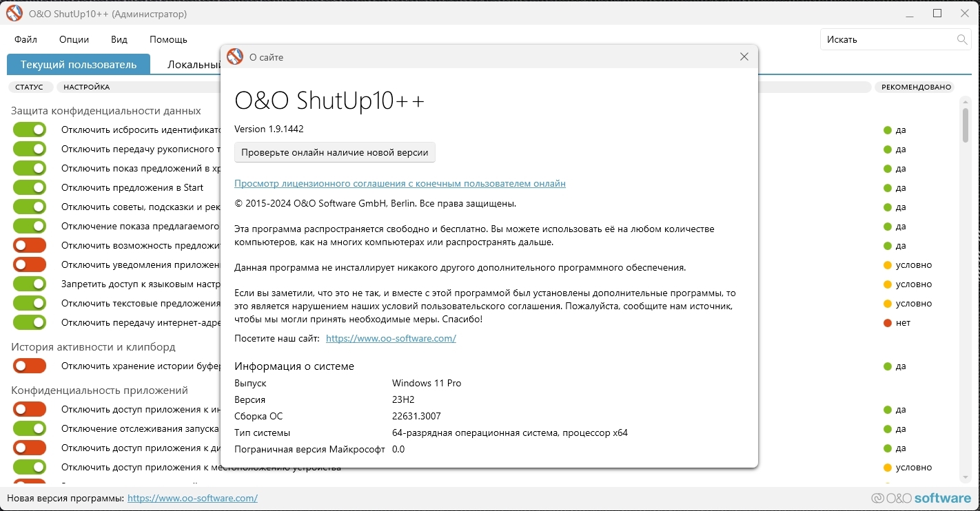Select the Текущий пользователь tab
This screenshot has height=511, width=980.
click(79, 65)
